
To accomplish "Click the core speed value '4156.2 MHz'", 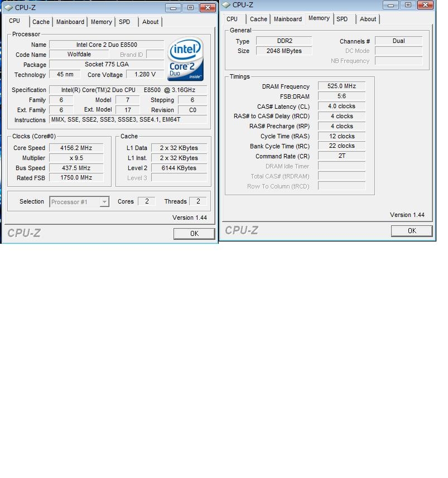I will (76, 148).
